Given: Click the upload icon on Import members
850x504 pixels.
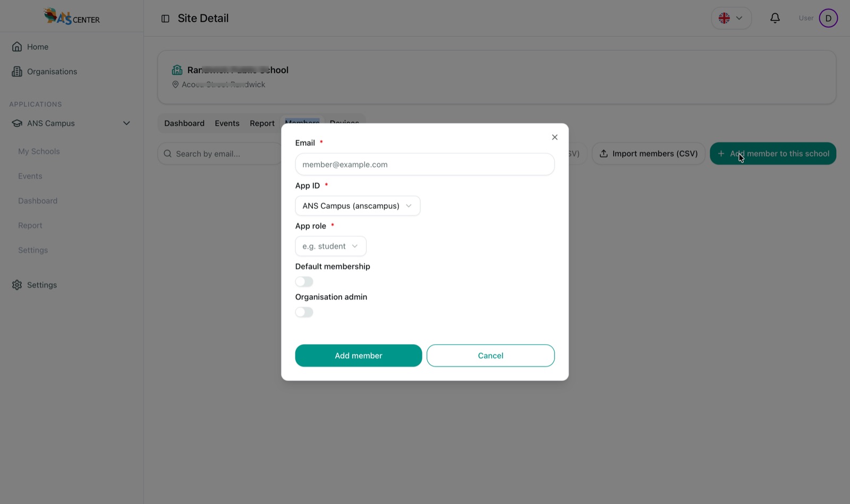Looking at the screenshot, I should tap(603, 153).
